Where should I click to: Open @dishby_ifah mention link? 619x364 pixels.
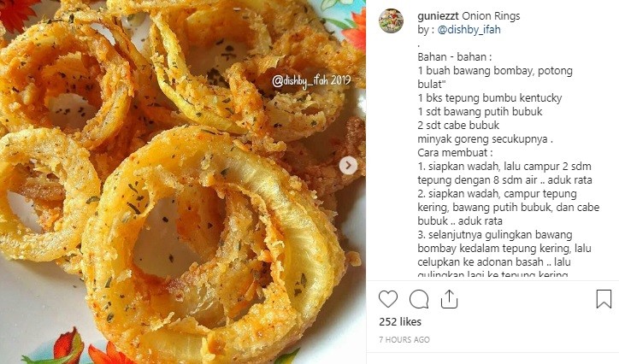point(469,30)
